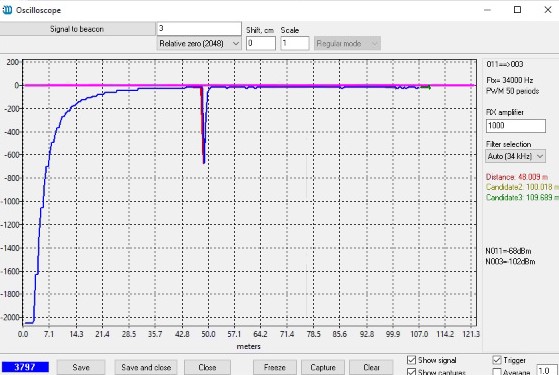This screenshot has width=559, height=375.
Task: Maximize the Oscilloscope window
Action: click(x=517, y=10)
